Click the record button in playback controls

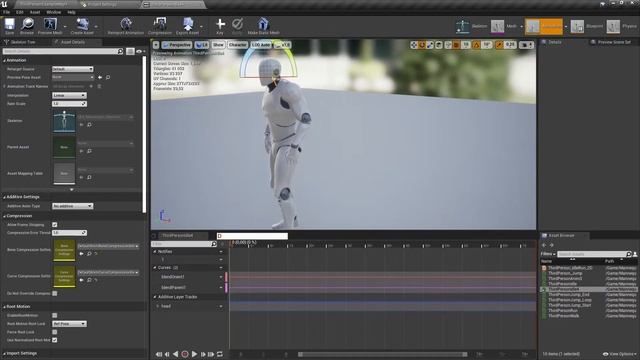point(185,354)
